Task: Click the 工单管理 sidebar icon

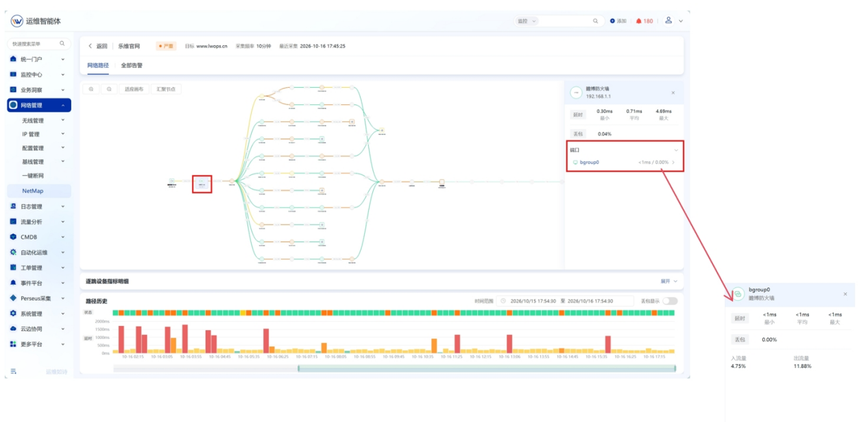Action: tap(13, 268)
